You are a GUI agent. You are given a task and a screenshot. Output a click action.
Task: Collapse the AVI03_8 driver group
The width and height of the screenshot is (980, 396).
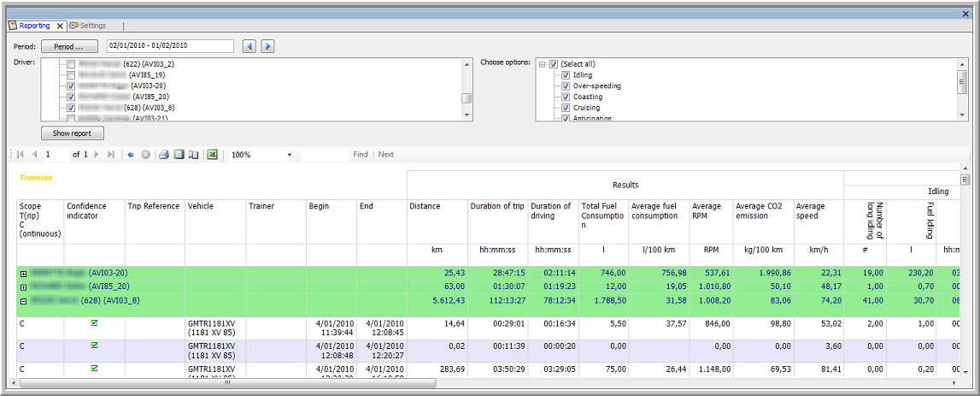(x=23, y=301)
